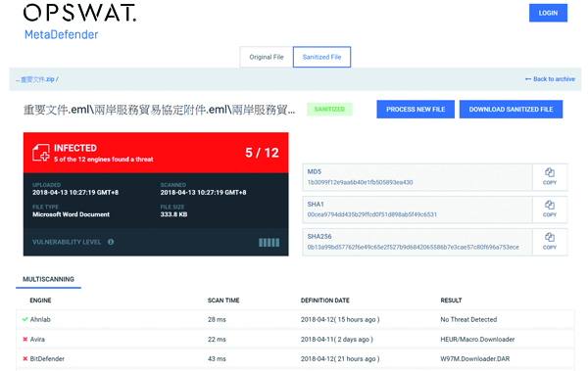Image resolution: width=588 pixels, height=371 pixels.
Task: Click the INFECTED status heading
Action: 75,148
